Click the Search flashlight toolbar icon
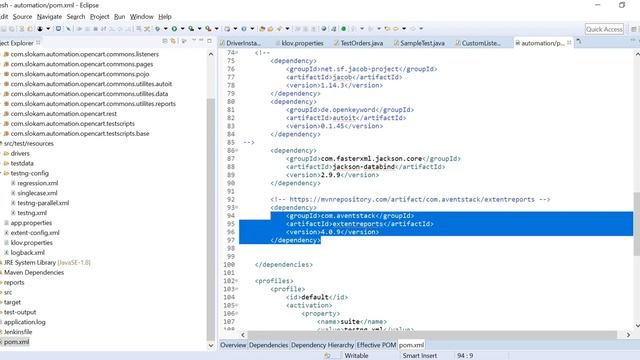The image size is (640, 360). (279, 29)
